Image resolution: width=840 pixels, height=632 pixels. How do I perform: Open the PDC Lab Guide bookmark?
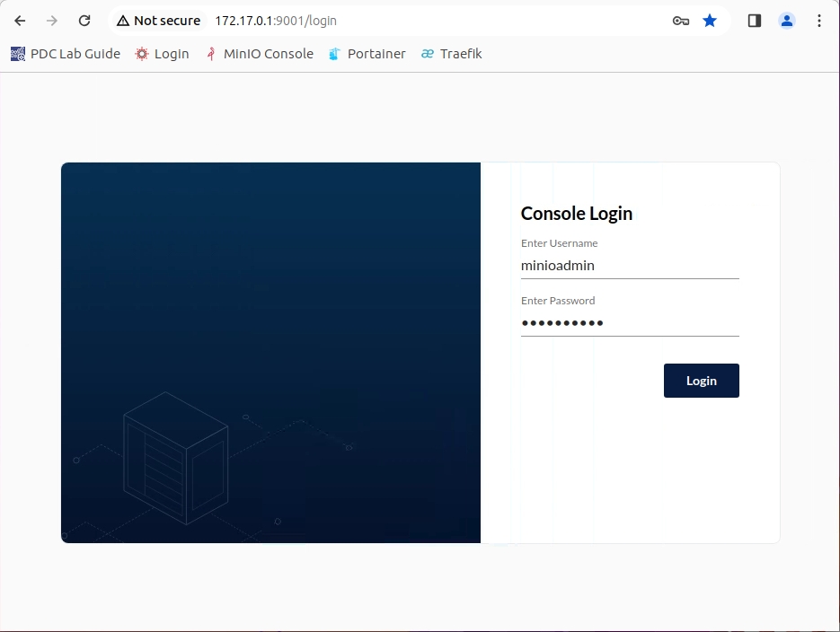point(66,54)
